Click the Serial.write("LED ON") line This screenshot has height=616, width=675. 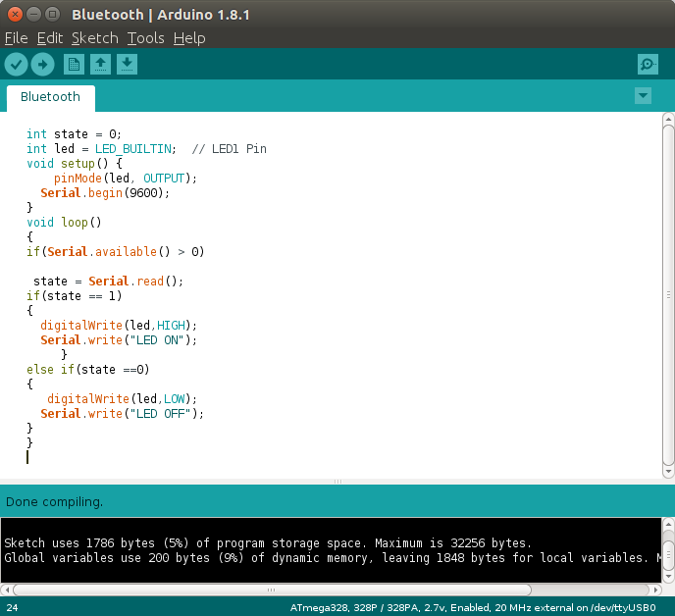click(119, 340)
